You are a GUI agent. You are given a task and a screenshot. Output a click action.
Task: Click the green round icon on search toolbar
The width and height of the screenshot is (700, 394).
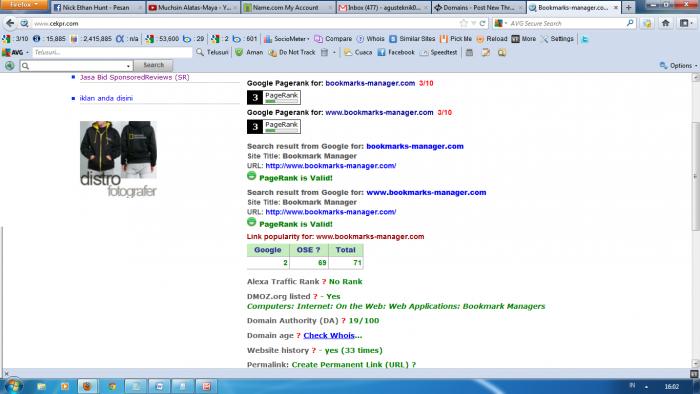9,66
